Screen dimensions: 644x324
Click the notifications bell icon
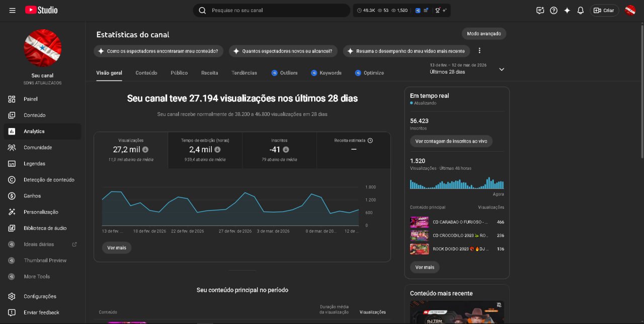(x=580, y=10)
